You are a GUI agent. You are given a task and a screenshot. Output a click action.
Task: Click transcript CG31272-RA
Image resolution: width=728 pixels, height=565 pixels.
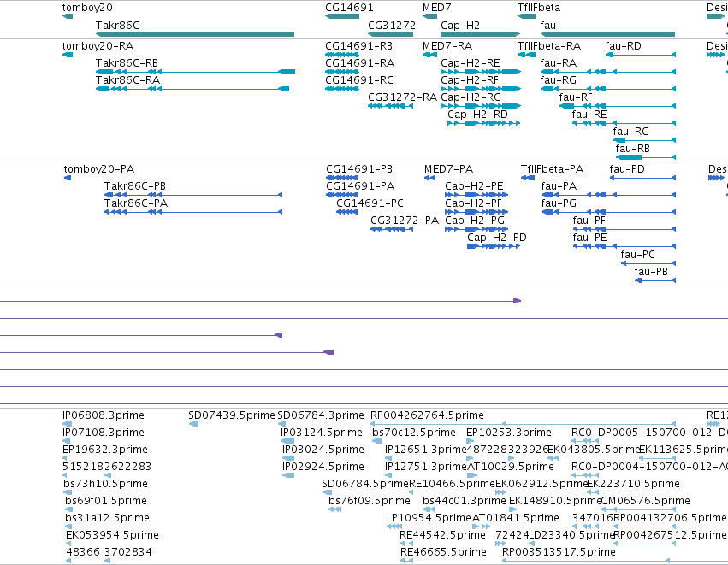[x=390, y=106]
